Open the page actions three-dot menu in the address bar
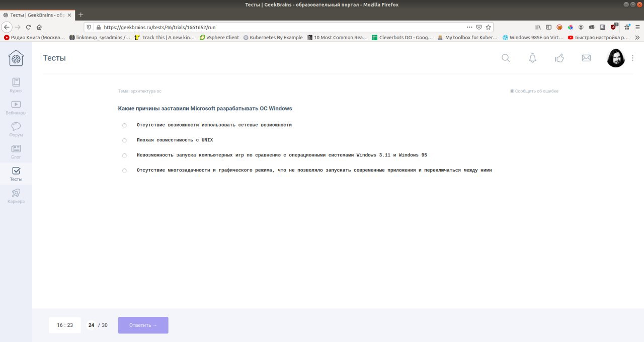The height and width of the screenshot is (342, 644). click(x=469, y=27)
